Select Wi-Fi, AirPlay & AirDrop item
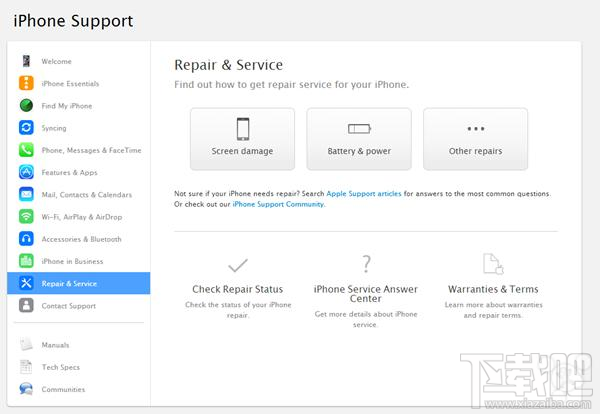Image resolution: width=600 pixels, height=414 pixels. 82,217
